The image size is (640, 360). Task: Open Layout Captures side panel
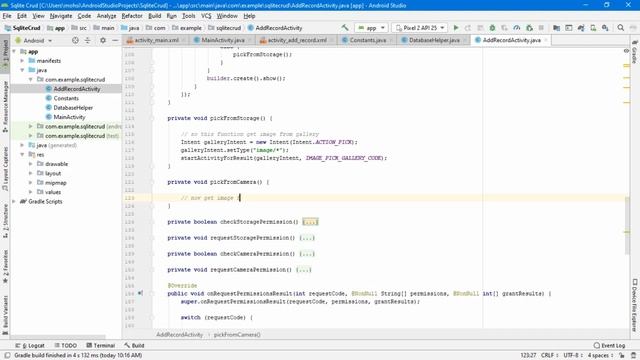5,168
